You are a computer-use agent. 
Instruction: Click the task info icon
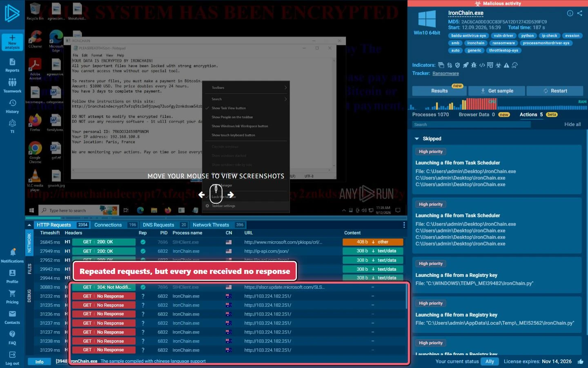pyautogui.click(x=570, y=13)
